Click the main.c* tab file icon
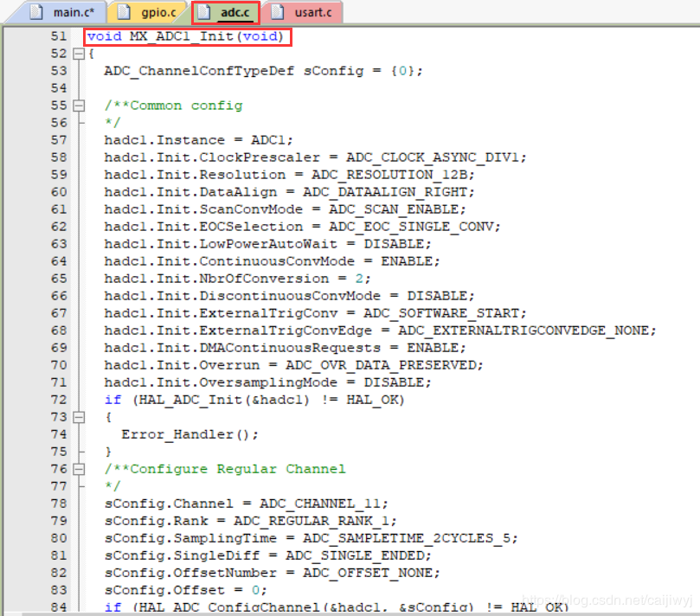This screenshot has height=616, width=700. 36,12
